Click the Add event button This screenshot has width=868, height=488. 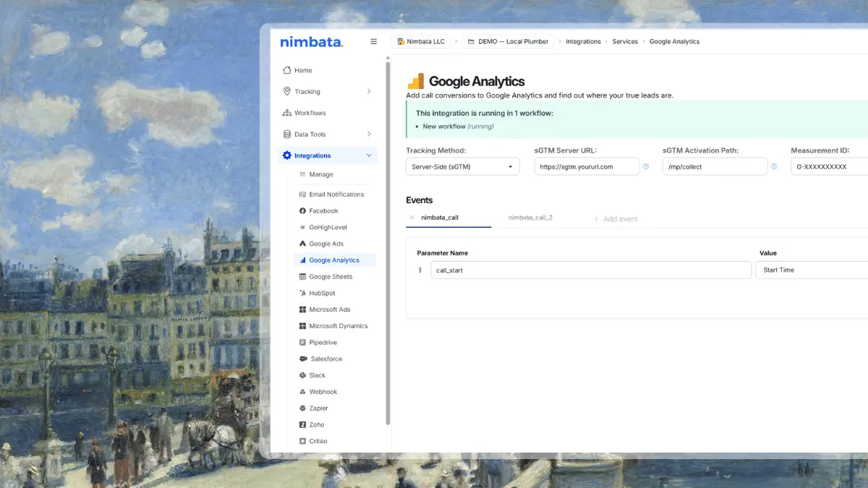(616, 219)
